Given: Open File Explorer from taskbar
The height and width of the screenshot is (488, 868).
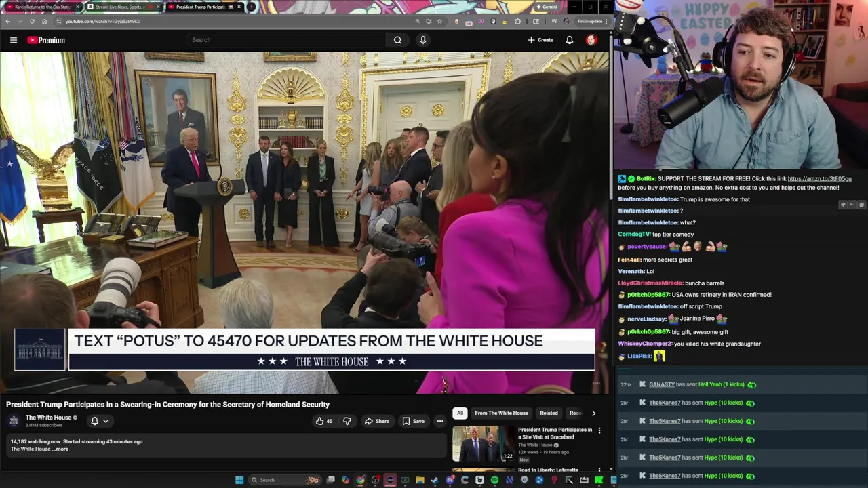Looking at the screenshot, I should pyautogui.click(x=420, y=480).
